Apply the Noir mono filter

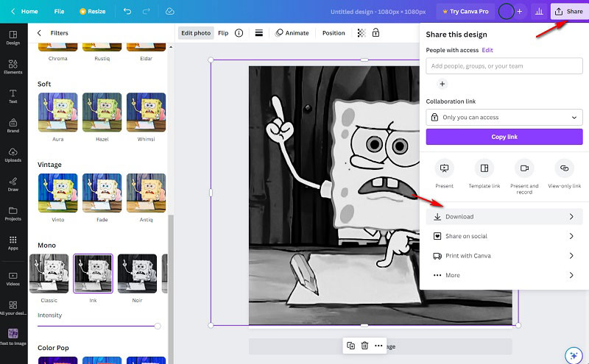pos(137,274)
